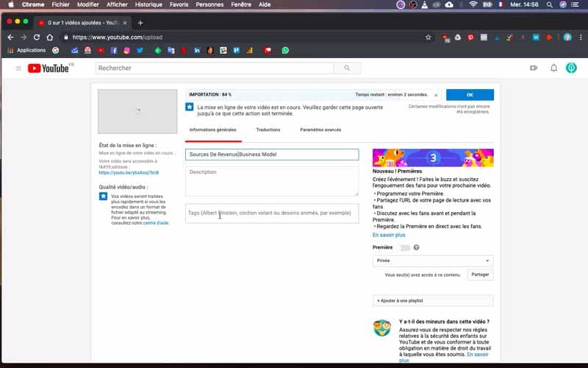The image size is (588, 368).
Task: Click the blue OK button
Action: (470, 95)
